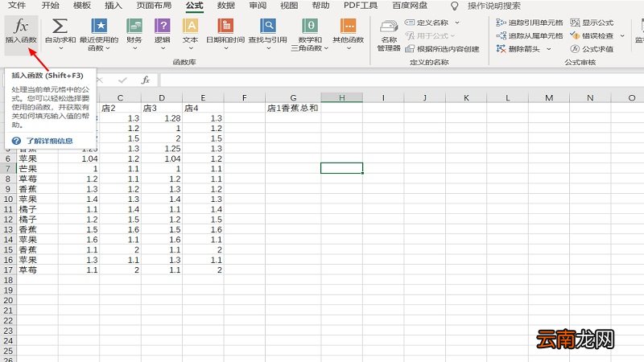This screenshot has width=644, height=362.
Task: Expand Error Checking dropdown arrow
Action: [622, 35]
